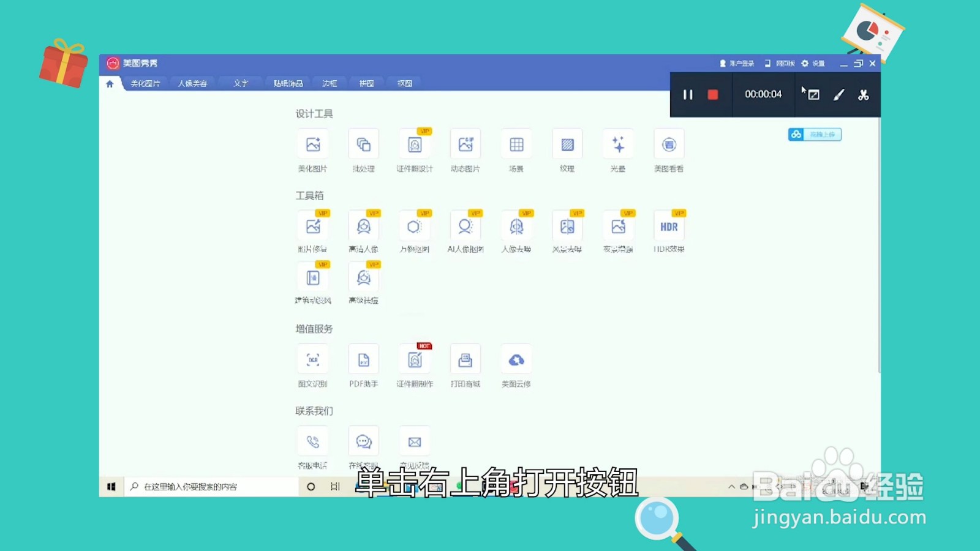This screenshot has width=980, height=551.
Task: Open 图文识别 OCR service
Action: (x=313, y=360)
